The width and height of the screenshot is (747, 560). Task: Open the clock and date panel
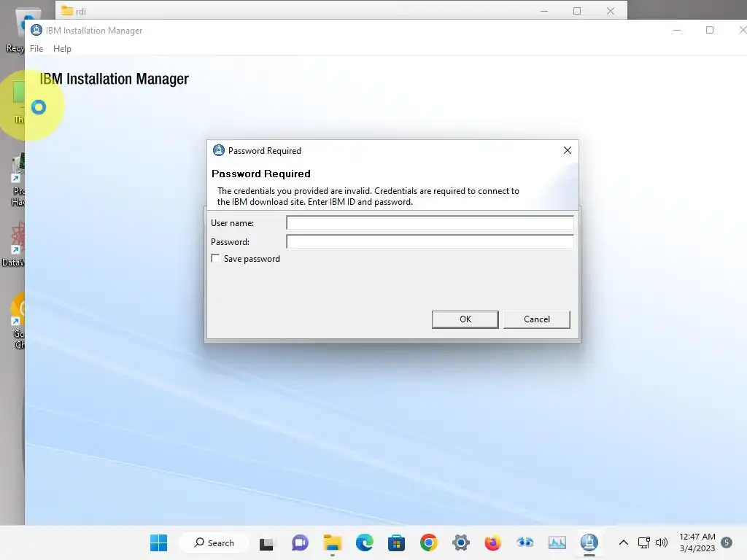697,542
